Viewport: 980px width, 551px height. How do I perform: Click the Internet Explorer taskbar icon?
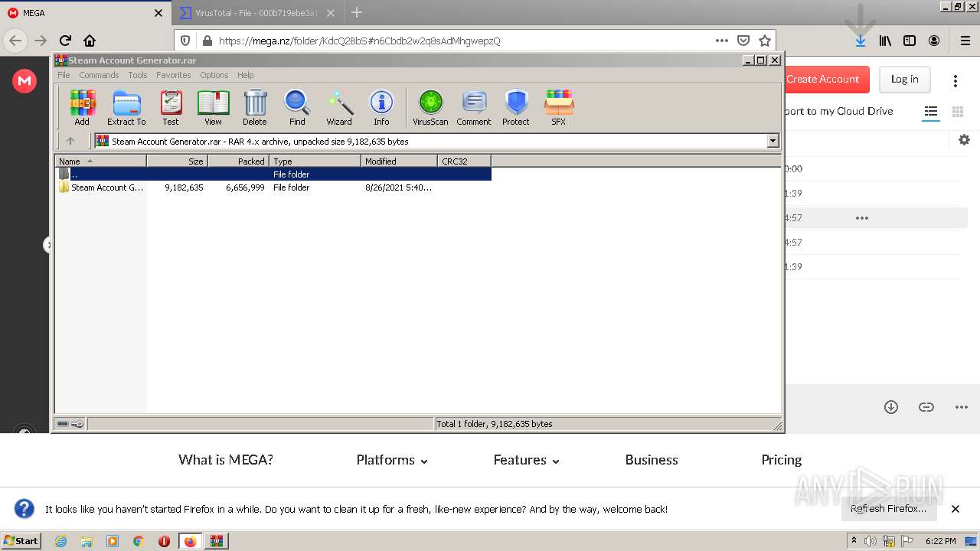coord(60,541)
